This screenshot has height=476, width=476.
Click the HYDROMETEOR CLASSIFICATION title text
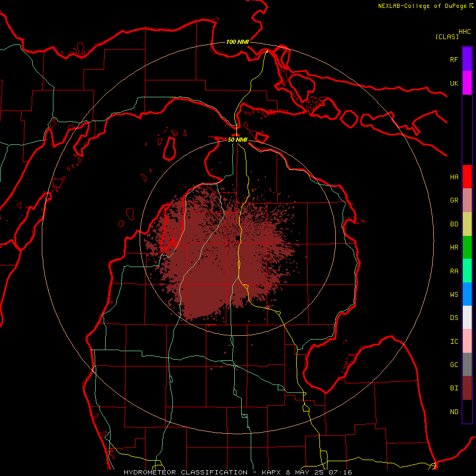point(186,472)
